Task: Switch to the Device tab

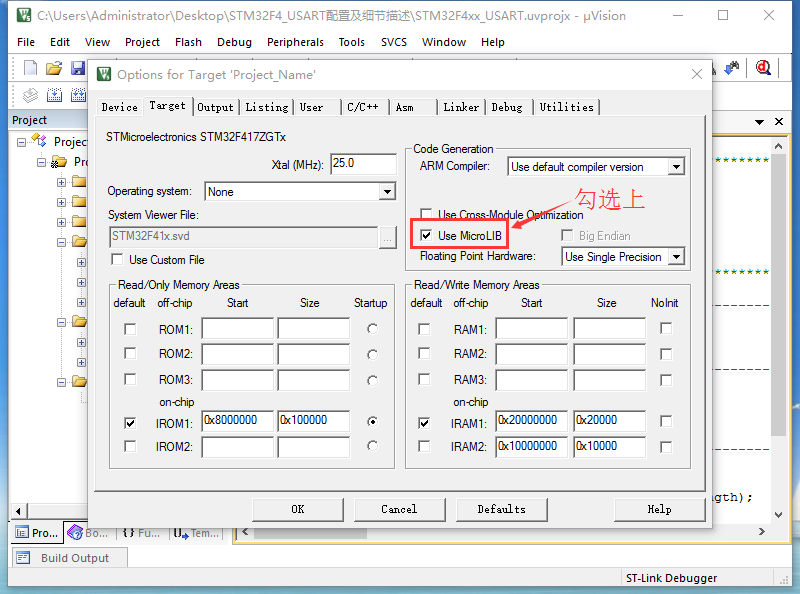Action: click(119, 107)
